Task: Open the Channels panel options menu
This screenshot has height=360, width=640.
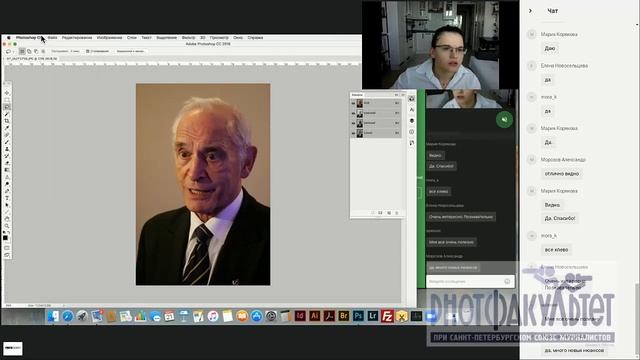Action: [x=403, y=95]
